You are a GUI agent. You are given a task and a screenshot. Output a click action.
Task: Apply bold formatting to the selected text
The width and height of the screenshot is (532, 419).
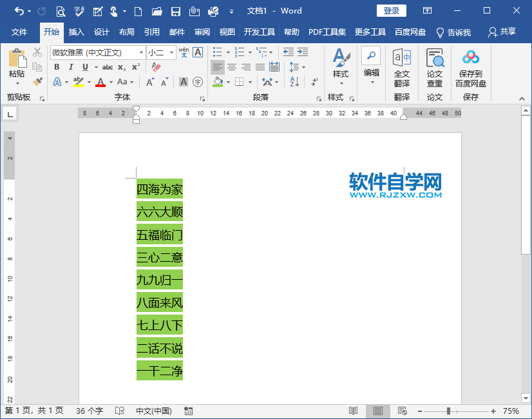[x=57, y=66]
